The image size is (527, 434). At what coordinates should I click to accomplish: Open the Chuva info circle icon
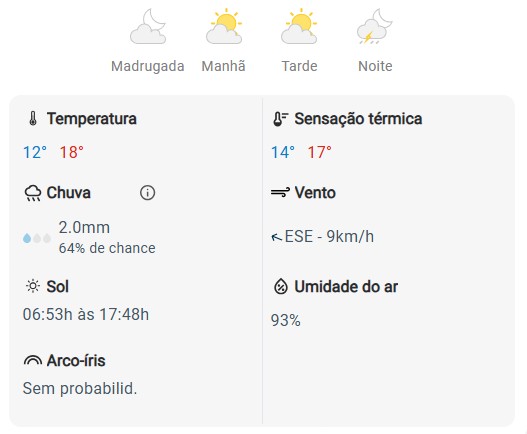tap(147, 193)
